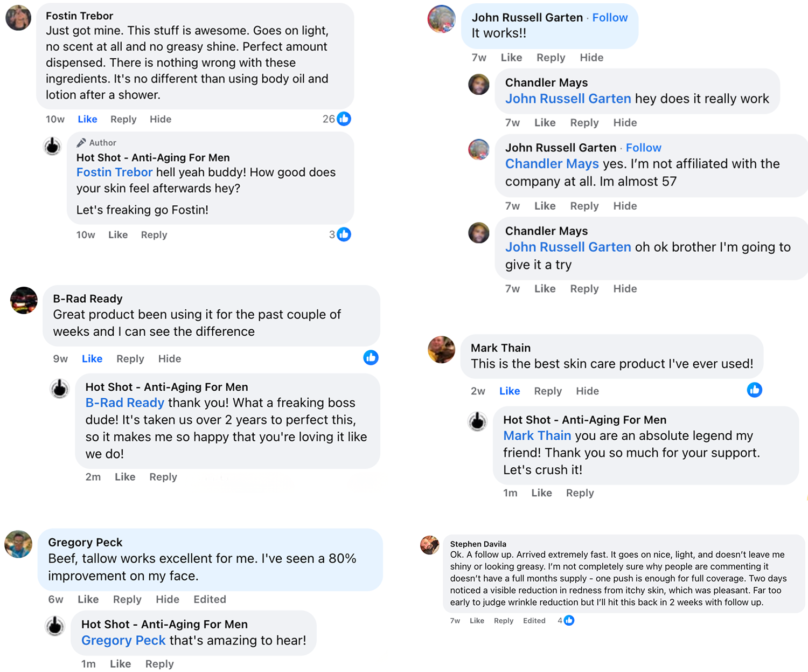Click the thumbs-up reaction on Mark Thain's comment
Screen dimensions: 808x672
coord(754,390)
